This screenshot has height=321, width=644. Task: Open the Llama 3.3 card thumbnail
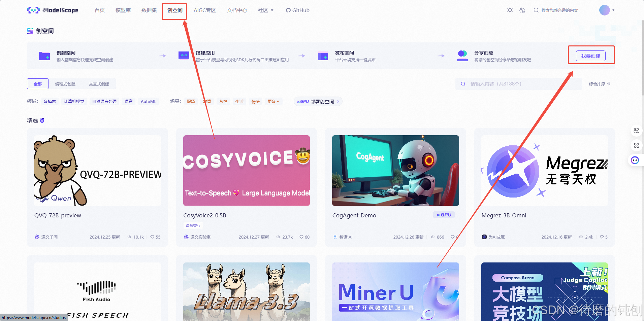(x=247, y=292)
